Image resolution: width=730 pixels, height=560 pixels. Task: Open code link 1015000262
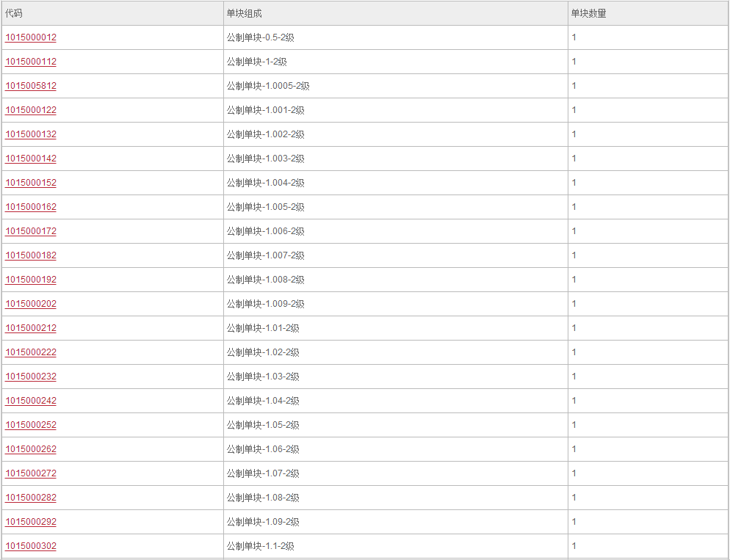coord(31,448)
